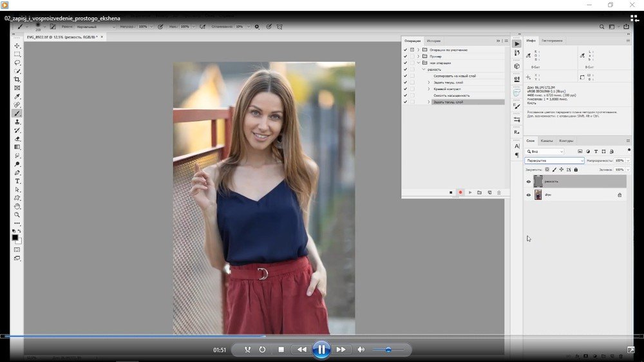Image resolution: width=644 pixels, height=362 pixels.
Task: Click the video player volume slider
Action: pyautogui.click(x=387, y=349)
